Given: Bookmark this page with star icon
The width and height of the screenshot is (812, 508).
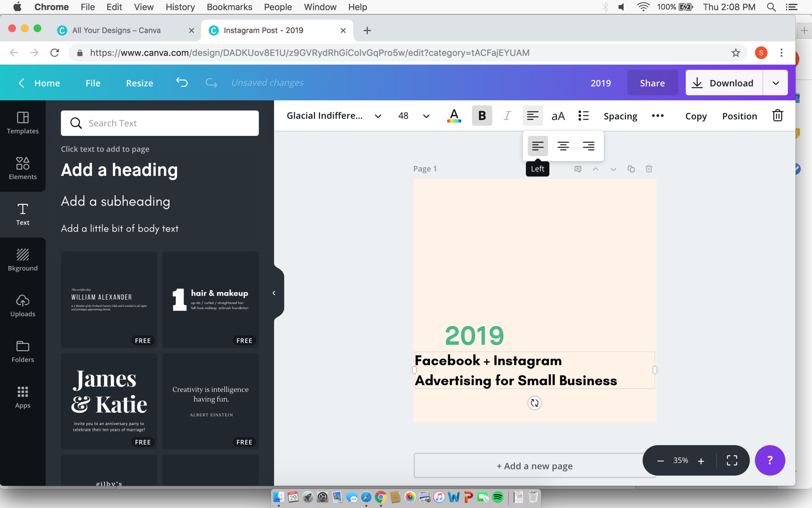Looking at the screenshot, I should pos(735,53).
